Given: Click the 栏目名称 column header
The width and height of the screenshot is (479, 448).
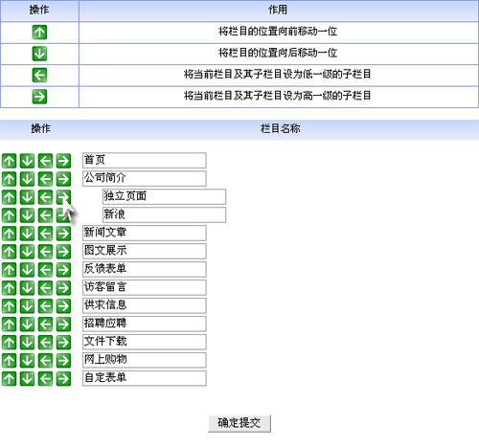Looking at the screenshot, I should tap(280, 128).
